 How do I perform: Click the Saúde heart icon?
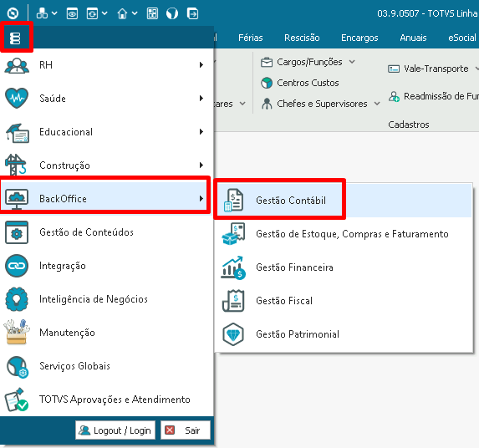click(x=17, y=98)
